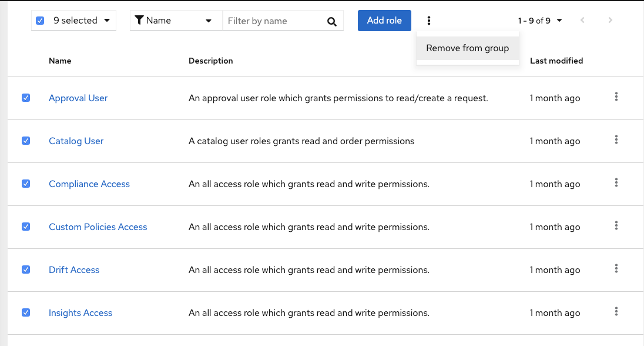The image size is (644, 346).
Task: Uncheck the Drift Access checkbox
Action: (26, 270)
